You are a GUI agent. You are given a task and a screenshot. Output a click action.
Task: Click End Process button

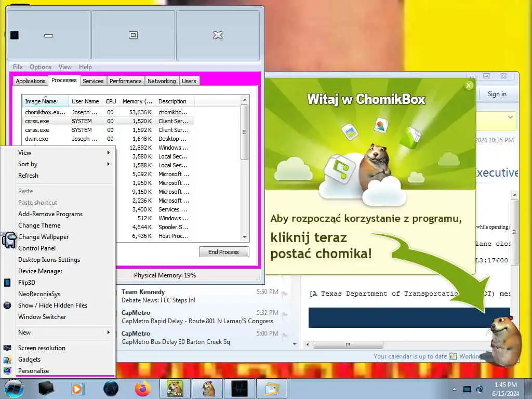(x=224, y=252)
